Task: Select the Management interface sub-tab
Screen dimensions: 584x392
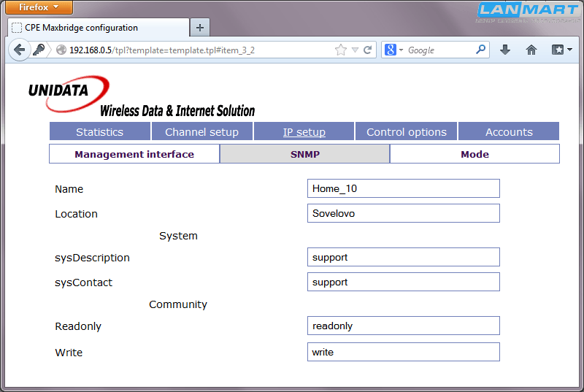Action: coord(134,154)
